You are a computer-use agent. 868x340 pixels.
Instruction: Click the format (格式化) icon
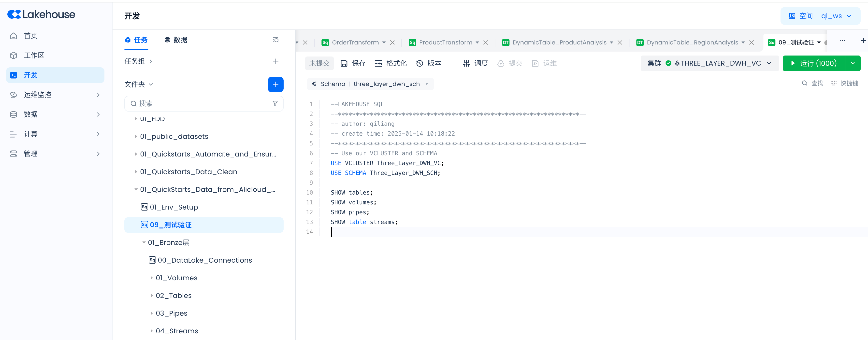click(x=378, y=63)
